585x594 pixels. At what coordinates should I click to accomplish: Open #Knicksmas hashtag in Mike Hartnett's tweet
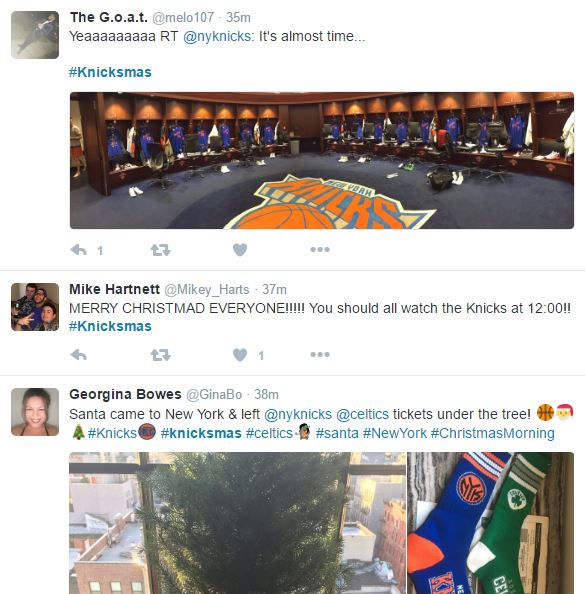(x=110, y=326)
